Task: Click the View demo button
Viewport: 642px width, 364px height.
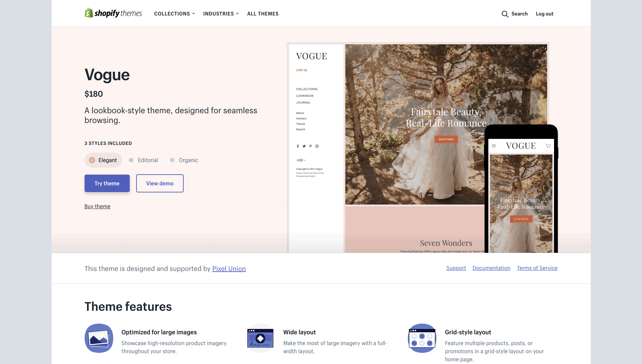Action: [x=160, y=183]
